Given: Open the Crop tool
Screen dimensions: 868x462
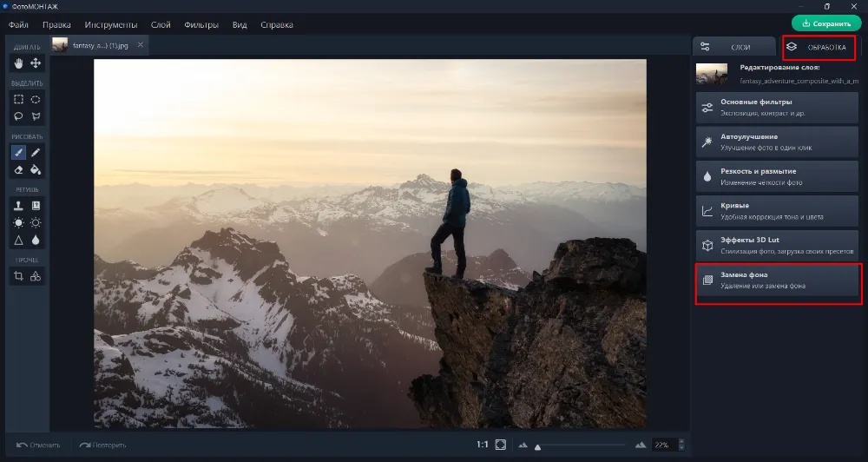Looking at the screenshot, I should coord(18,276).
